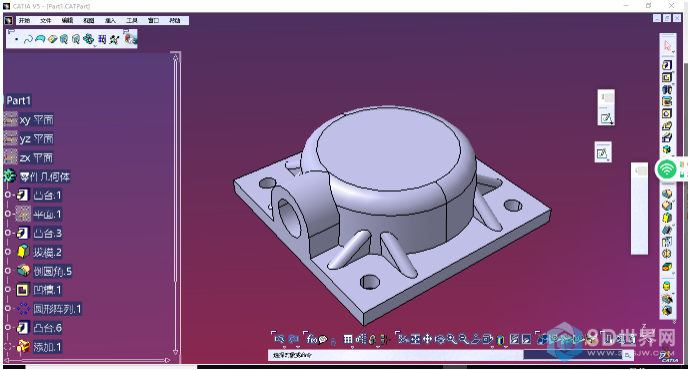
Task: Click the Zoom In magnifier icon
Action: tap(451, 339)
